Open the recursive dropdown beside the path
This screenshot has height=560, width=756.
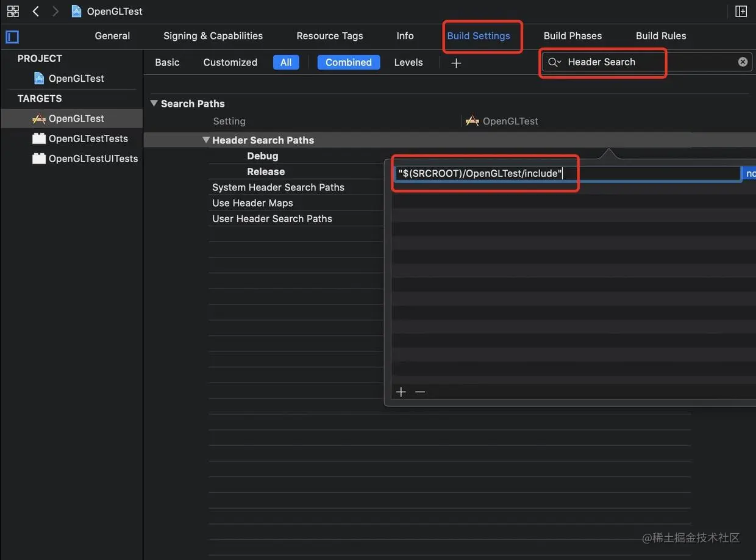point(749,173)
